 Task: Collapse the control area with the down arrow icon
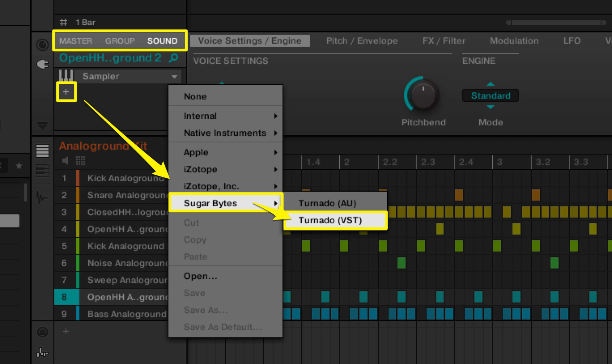point(42,125)
